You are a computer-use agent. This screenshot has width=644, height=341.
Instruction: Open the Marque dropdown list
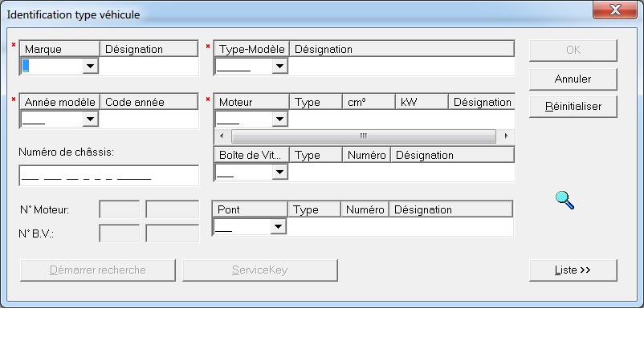pos(90,67)
